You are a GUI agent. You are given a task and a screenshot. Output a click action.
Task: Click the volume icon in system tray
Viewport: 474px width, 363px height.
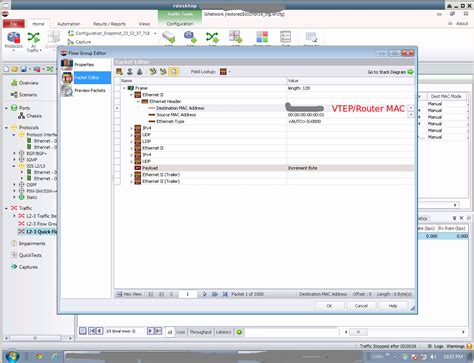434,356
